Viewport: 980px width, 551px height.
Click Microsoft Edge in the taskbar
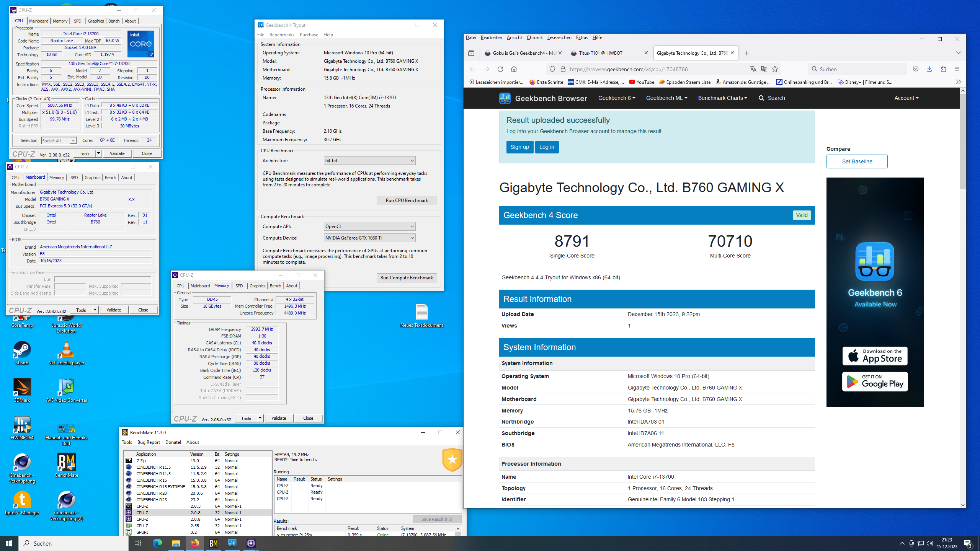pos(157,543)
